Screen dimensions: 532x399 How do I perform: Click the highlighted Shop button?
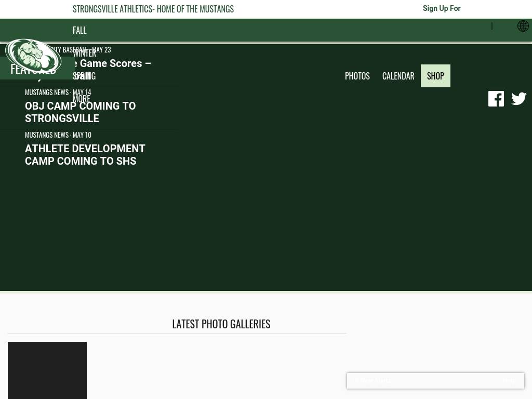[x=435, y=76]
